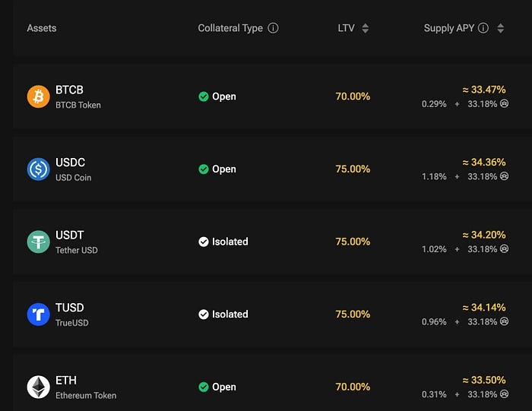
Task: Click the BTCB Open collateral checkmark
Action: click(203, 96)
